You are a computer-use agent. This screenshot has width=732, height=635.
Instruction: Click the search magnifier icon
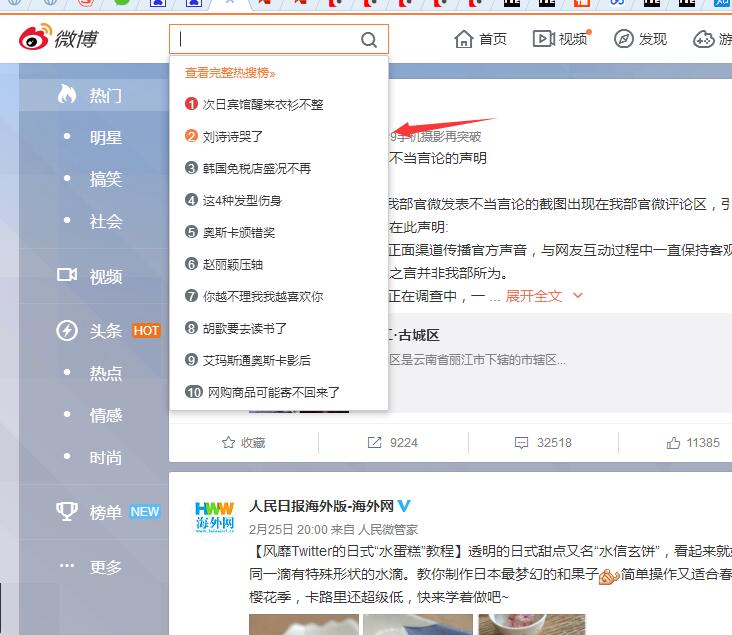(x=369, y=40)
